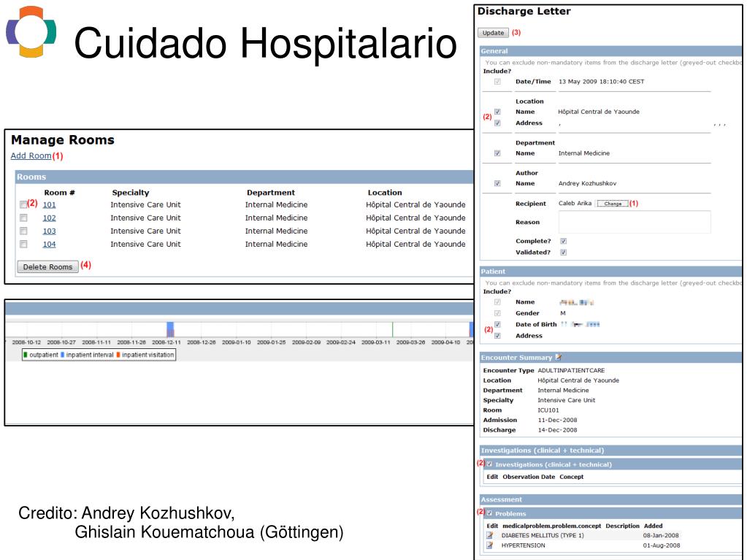Click the outpatient legend green swatch
This screenshot has width=747, height=560.
click(26, 355)
